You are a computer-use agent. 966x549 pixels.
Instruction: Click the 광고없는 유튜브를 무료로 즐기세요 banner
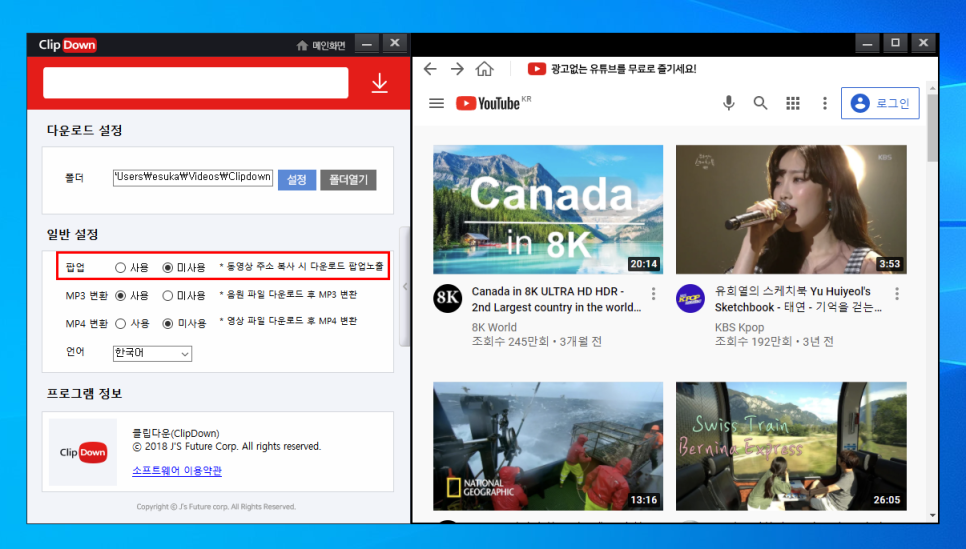pos(623,69)
